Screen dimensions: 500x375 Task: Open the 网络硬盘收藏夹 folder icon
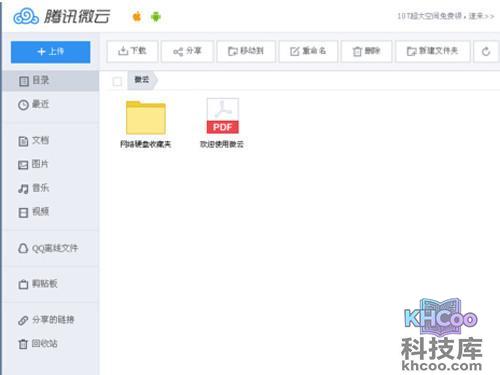tap(146, 117)
